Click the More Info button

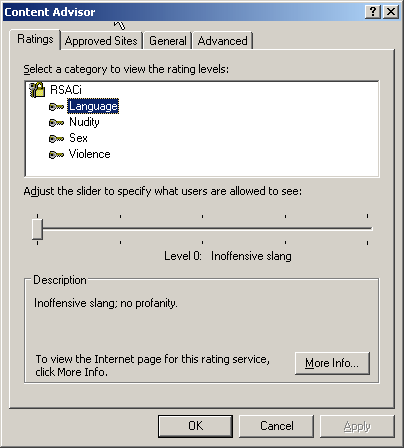pyautogui.click(x=332, y=363)
